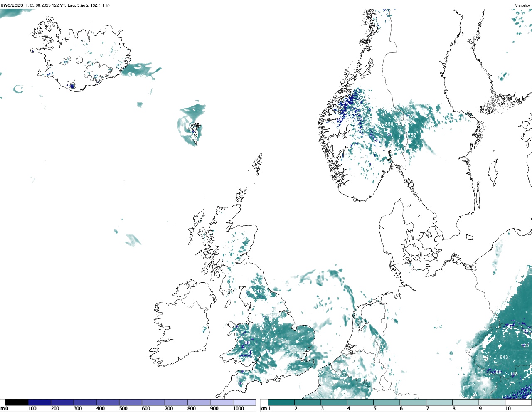Click the '613' visibility value label
The image size is (532, 412).
[x=504, y=357]
